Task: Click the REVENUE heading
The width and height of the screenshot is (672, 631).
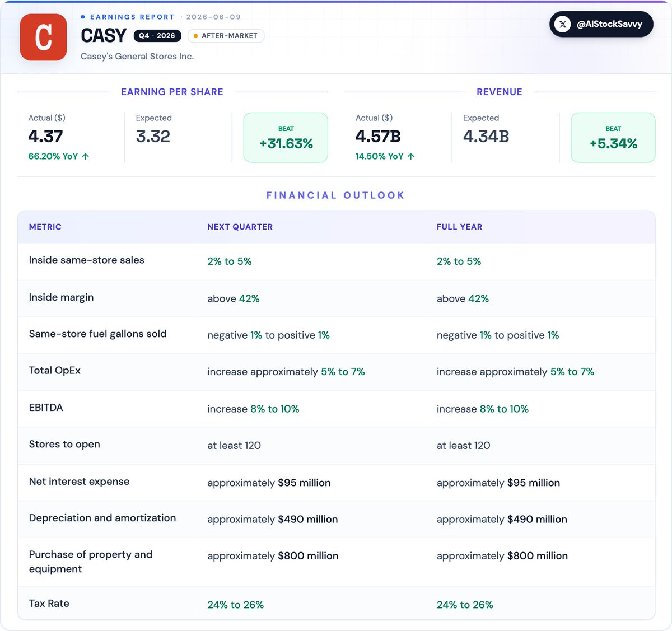Action: (x=500, y=92)
